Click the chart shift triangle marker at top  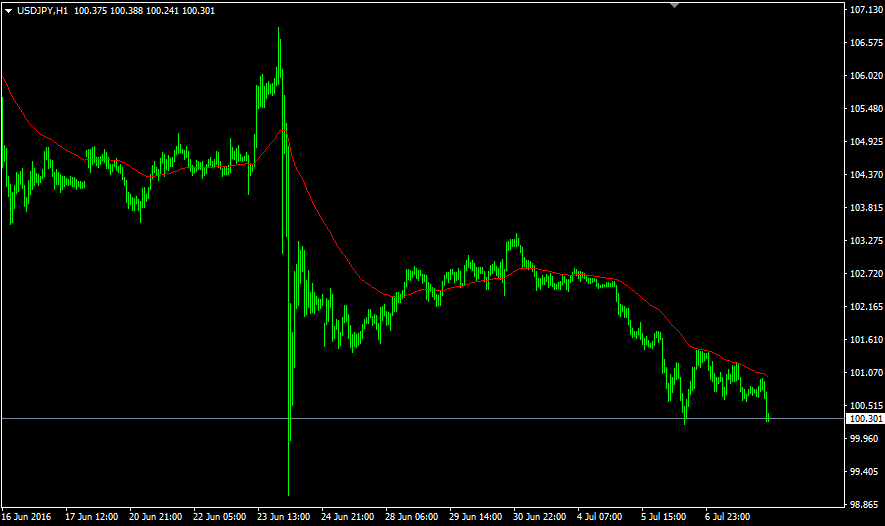click(x=674, y=5)
